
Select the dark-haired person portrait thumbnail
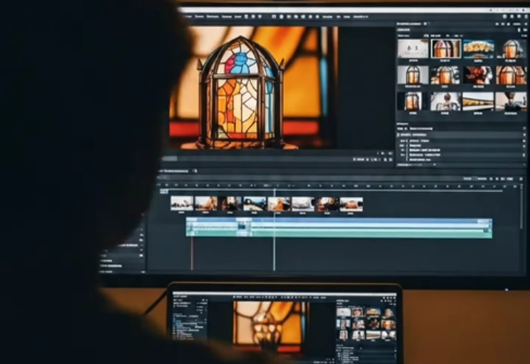pyautogui.click(x=511, y=101)
